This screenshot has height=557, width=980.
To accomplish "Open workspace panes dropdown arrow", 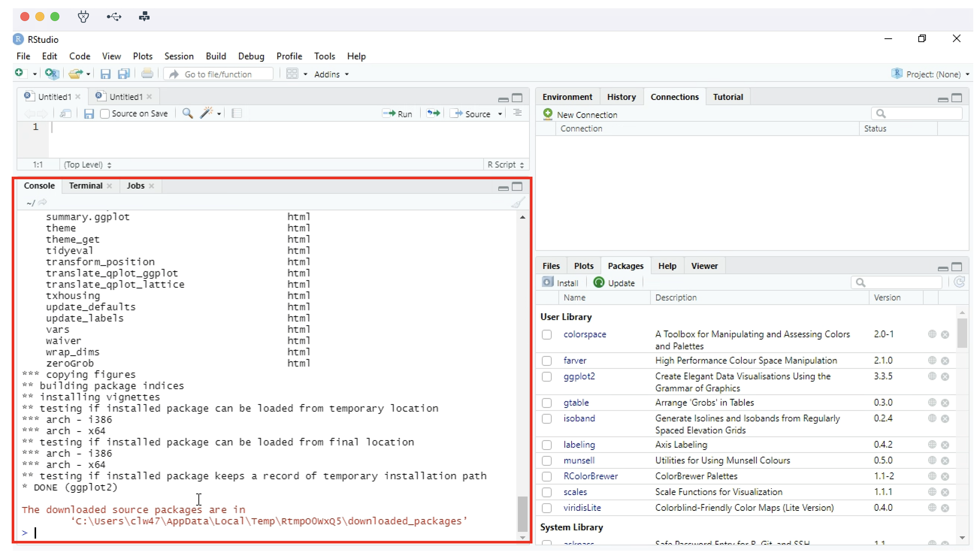I will point(305,74).
